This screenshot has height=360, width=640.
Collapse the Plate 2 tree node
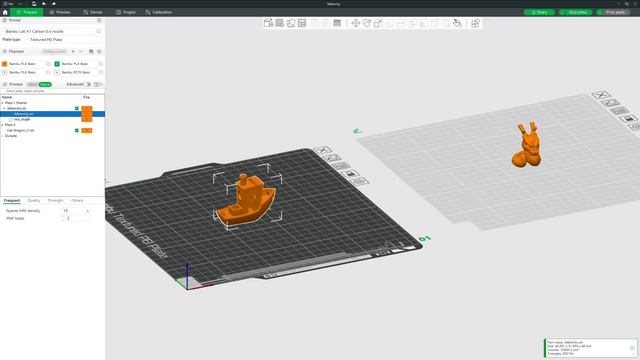click(x=2, y=125)
